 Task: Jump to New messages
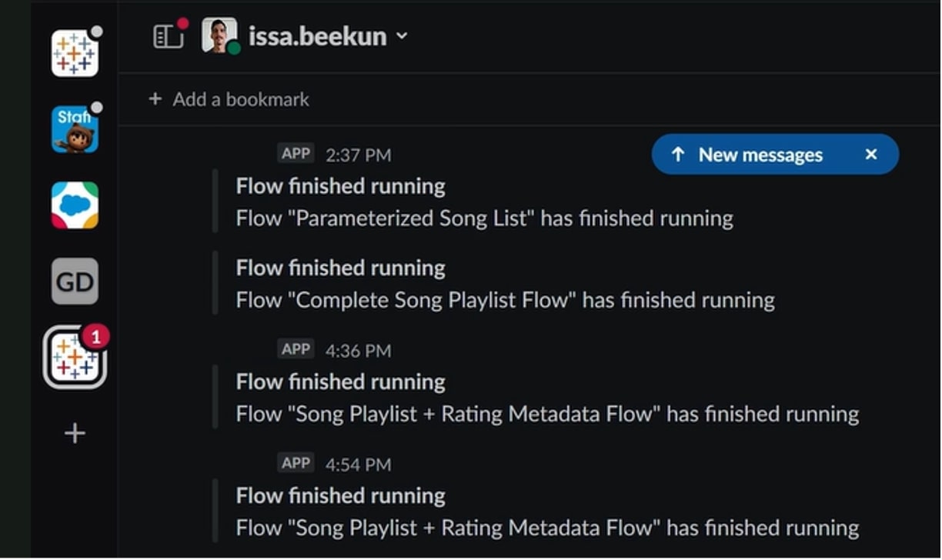[x=760, y=155]
